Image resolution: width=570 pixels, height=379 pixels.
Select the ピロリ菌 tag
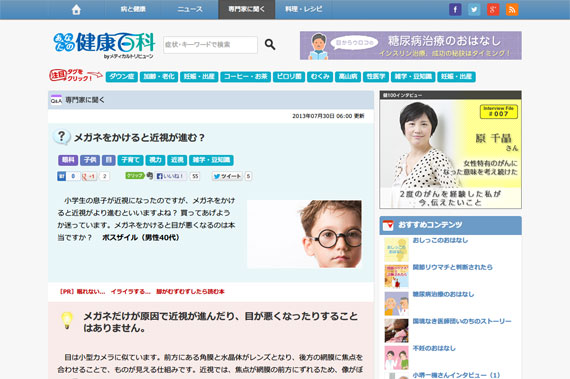tap(289, 77)
